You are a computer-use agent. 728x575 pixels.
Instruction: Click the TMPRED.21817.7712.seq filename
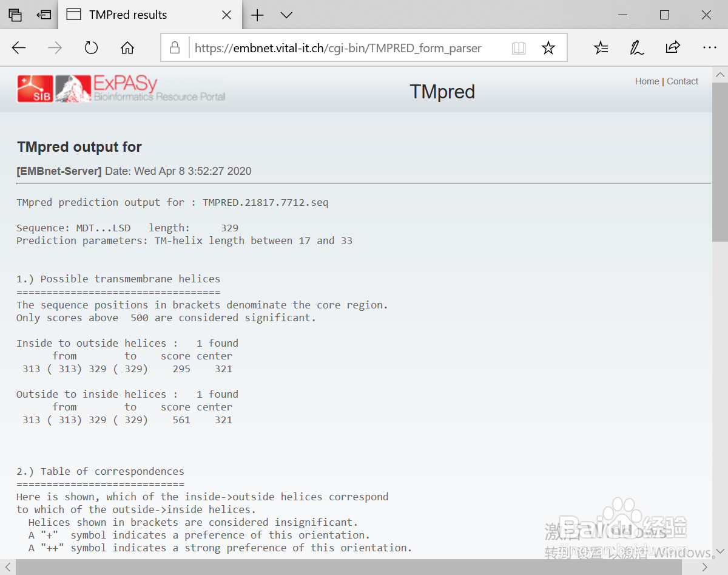click(x=265, y=202)
